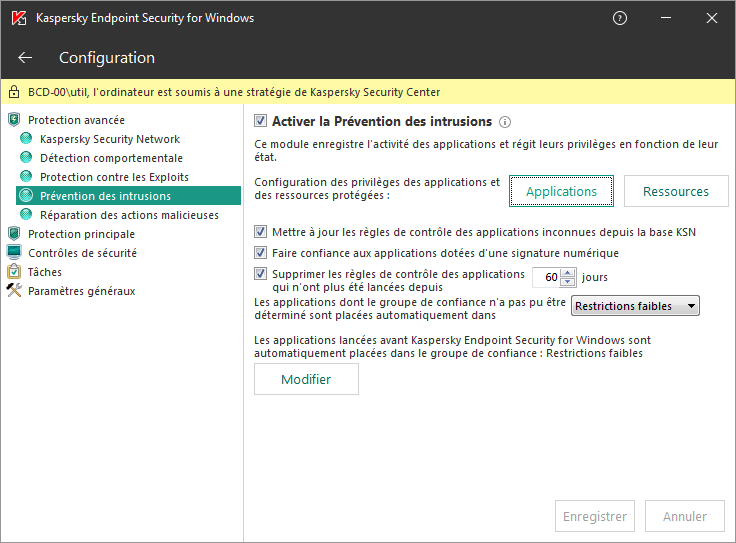
Task: Open Détection comportementale section
Action: (x=111, y=158)
